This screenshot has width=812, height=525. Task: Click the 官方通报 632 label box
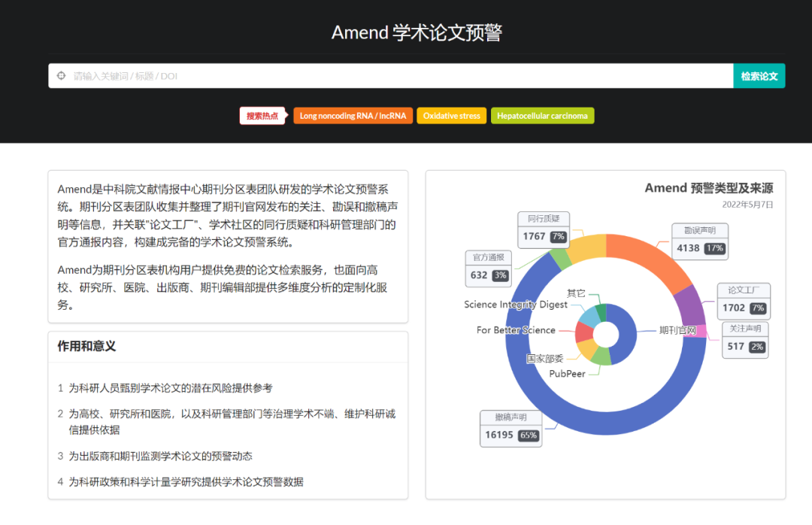point(489,269)
